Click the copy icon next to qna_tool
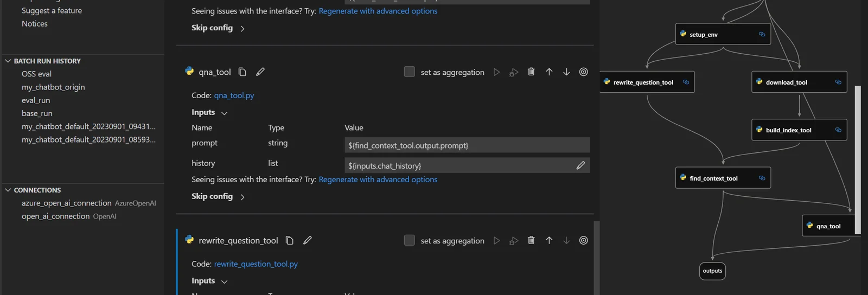 [x=242, y=72]
